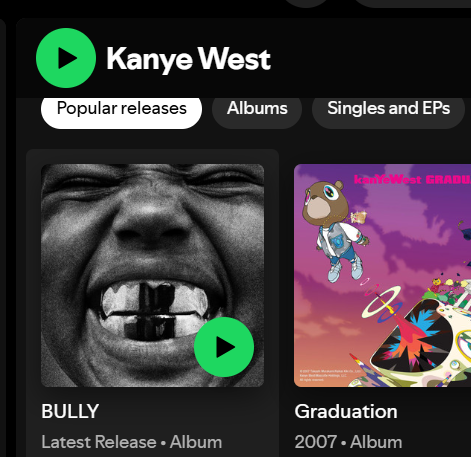Open the Graduation album cover
This screenshot has height=457, width=471.
click(383, 275)
